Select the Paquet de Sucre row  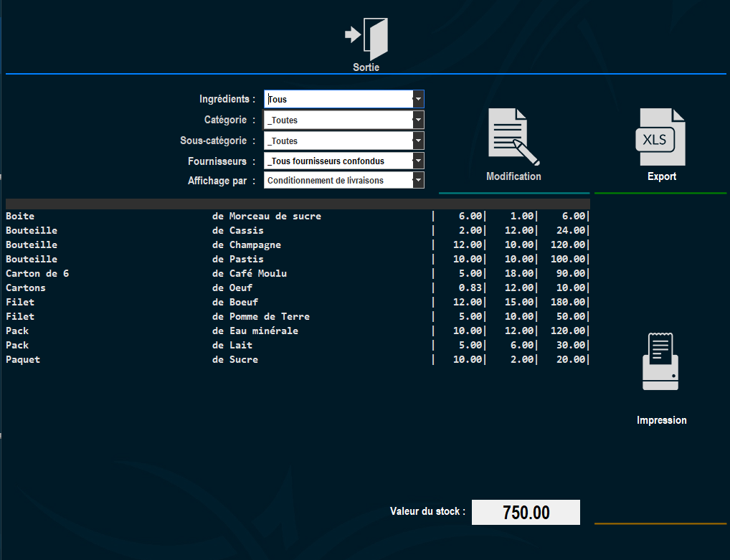298,360
